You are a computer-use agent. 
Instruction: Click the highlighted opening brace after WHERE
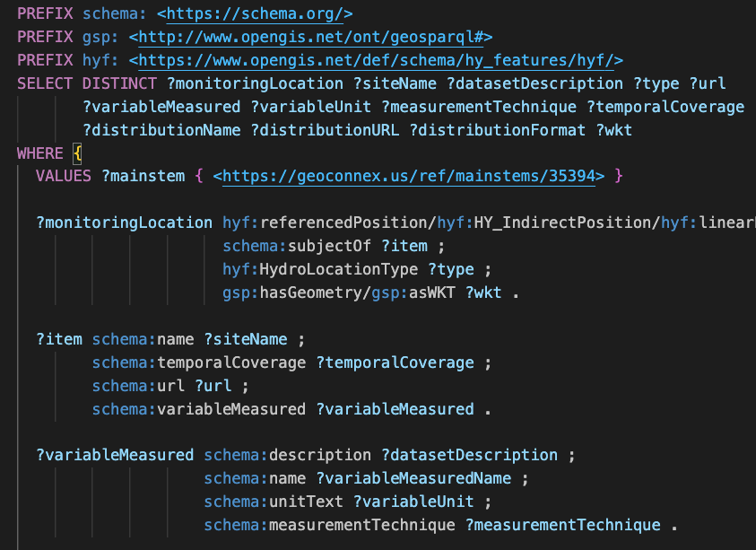77,153
